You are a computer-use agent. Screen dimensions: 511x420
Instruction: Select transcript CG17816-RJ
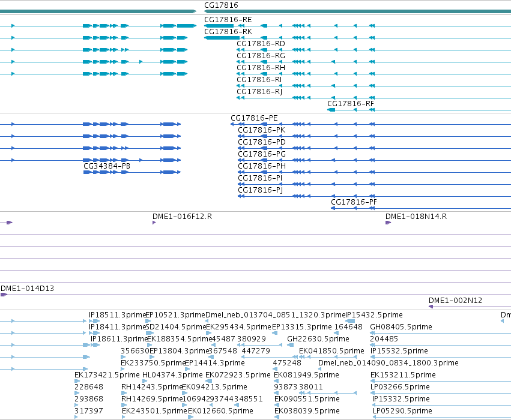pyautogui.click(x=259, y=92)
